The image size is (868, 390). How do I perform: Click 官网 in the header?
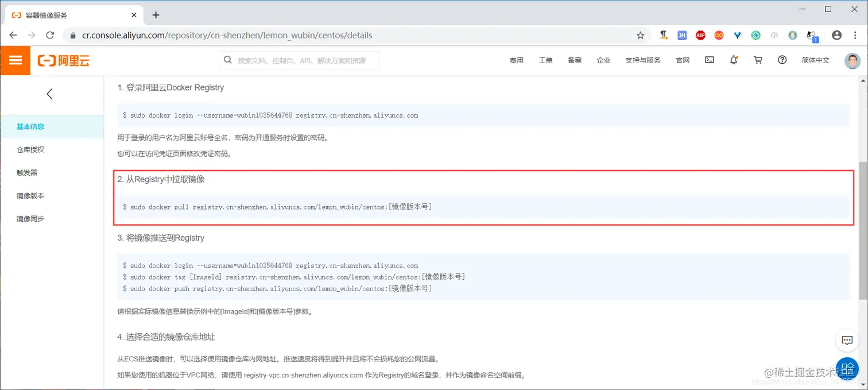click(x=683, y=60)
